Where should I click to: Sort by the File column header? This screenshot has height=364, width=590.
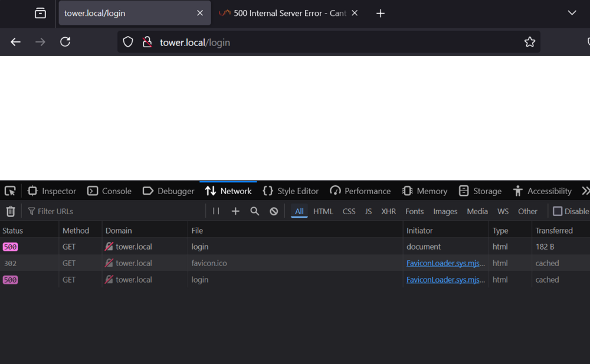[x=295, y=230]
